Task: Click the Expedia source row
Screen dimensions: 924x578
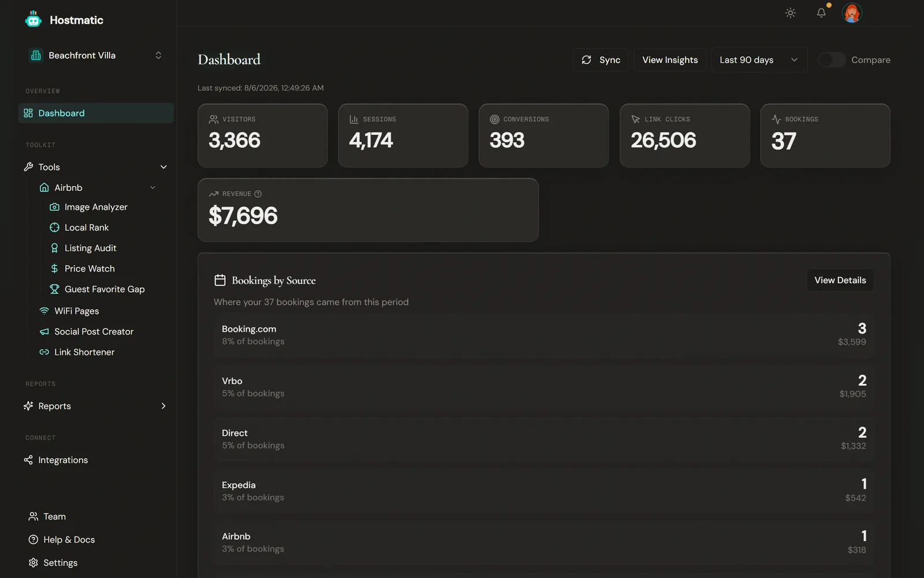Action: click(543, 491)
